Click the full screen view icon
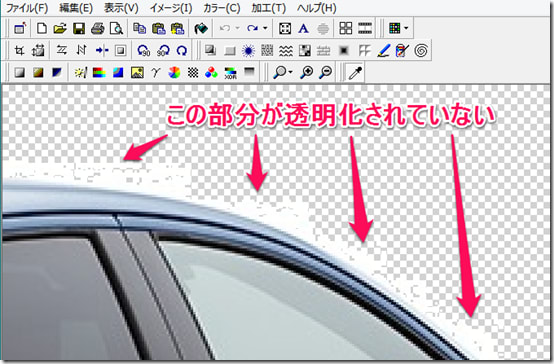Viewport: 554px width, 364px height. pyautogui.click(x=285, y=28)
